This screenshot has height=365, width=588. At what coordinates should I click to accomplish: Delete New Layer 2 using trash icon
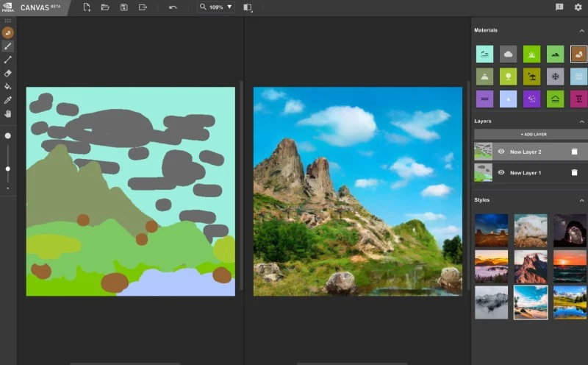pos(574,152)
